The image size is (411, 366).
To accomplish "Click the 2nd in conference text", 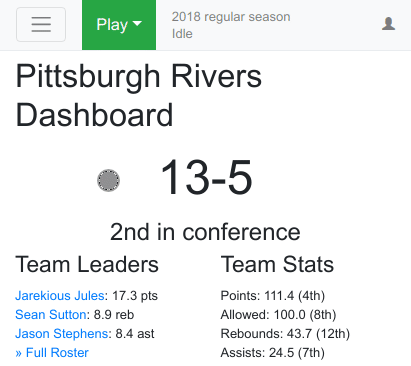I will tap(205, 232).
